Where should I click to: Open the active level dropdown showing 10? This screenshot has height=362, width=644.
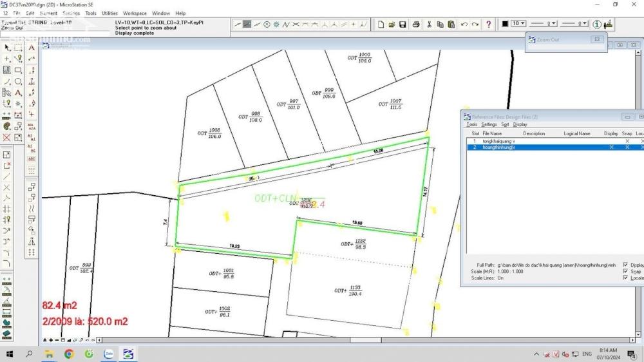(x=518, y=24)
